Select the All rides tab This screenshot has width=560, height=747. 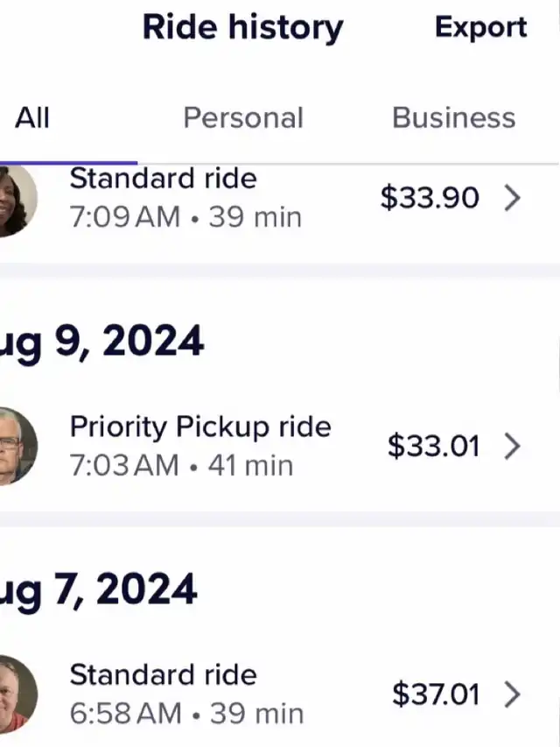[x=32, y=118]
